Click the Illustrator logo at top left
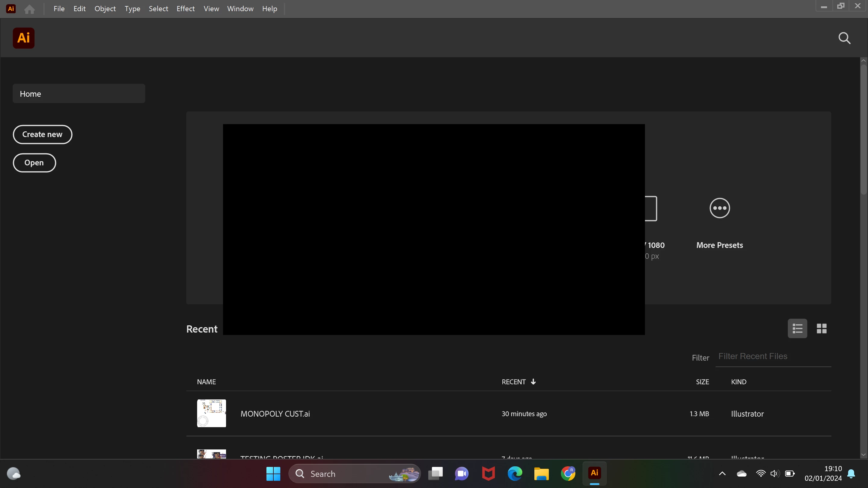Viewport: 868px width, 488px height. (x=24, y=38)
